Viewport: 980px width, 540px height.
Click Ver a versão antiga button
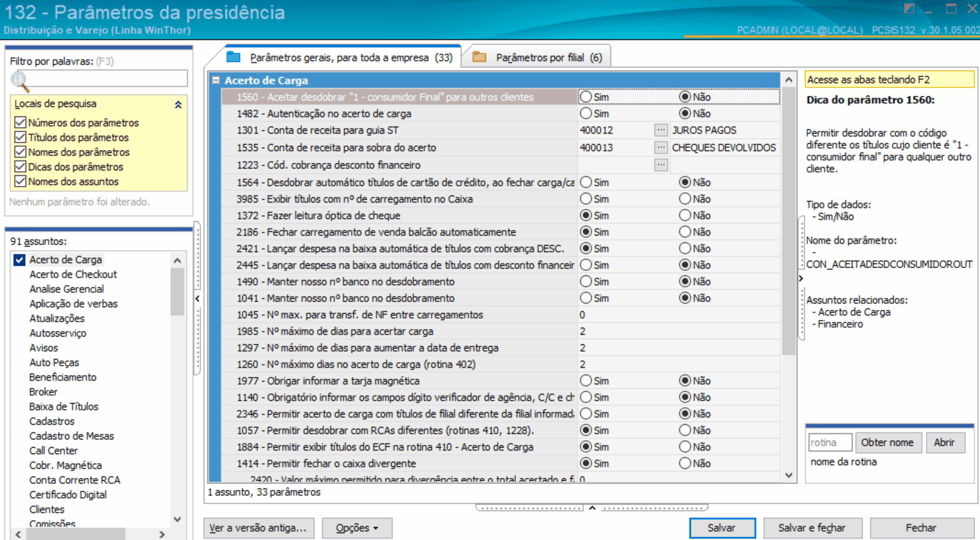click(x=258, y=528)
